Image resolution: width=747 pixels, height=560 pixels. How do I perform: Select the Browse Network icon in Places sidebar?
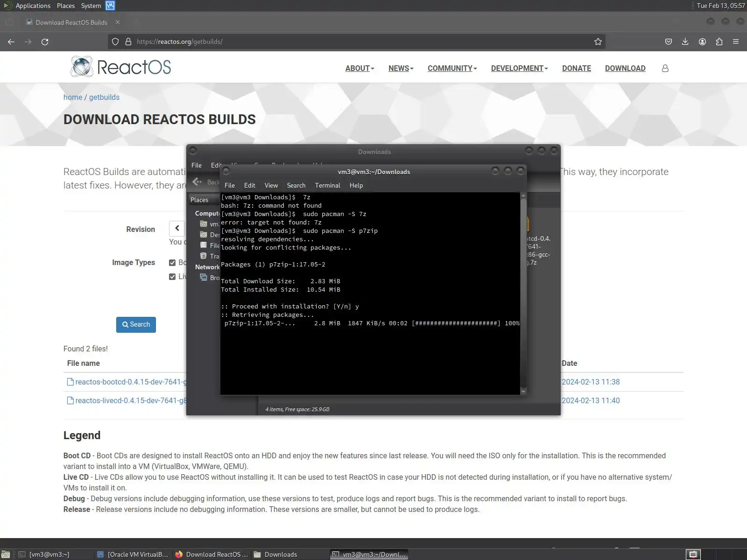(204, 277)
